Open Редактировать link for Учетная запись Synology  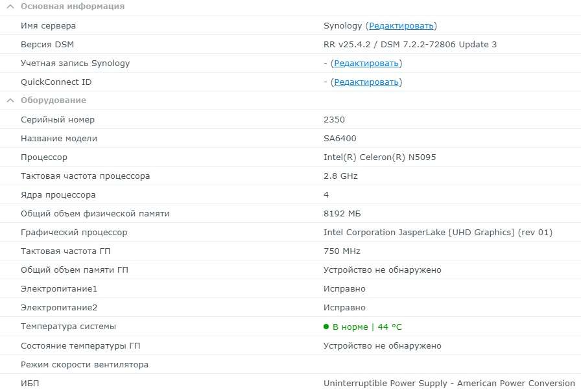coord(366,63)
